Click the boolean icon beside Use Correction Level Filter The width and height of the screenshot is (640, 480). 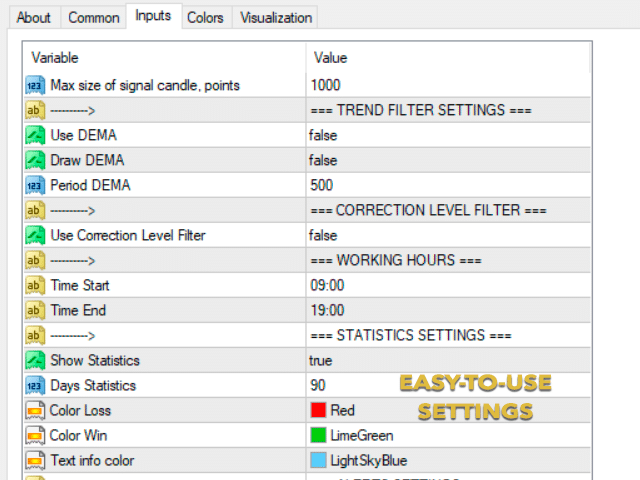[35, 235]
